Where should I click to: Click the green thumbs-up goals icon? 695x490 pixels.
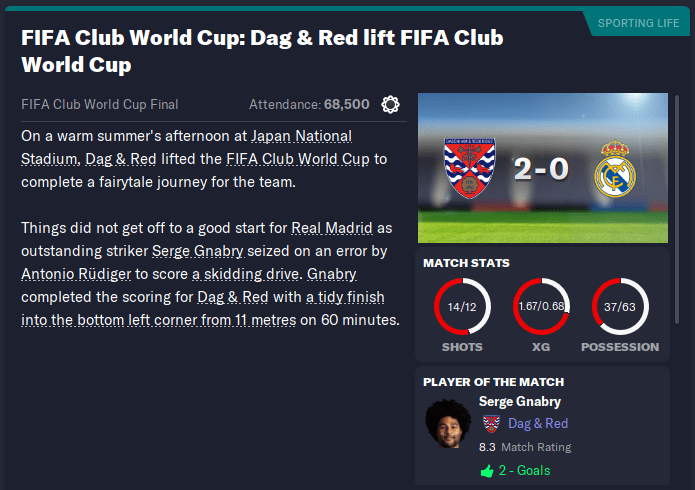pos(487,470)
